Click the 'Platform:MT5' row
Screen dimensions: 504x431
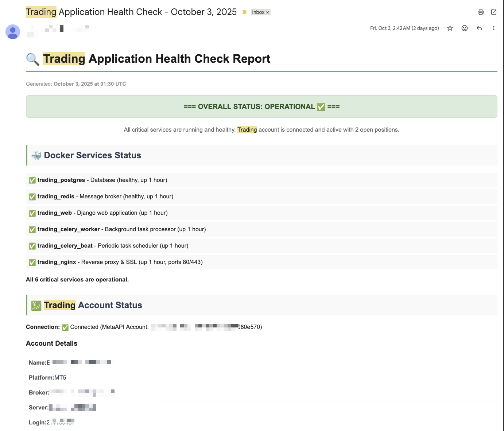[x=261, y=377]
